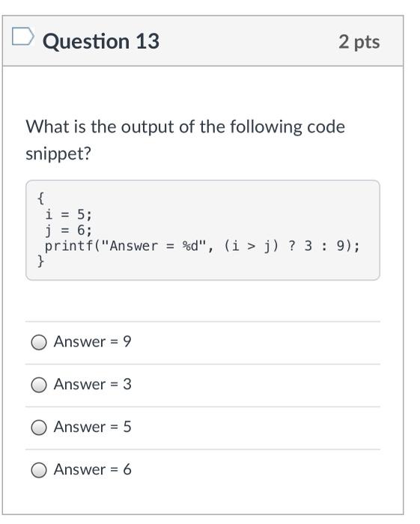Click the opening brace in the code box
420x524 pixels.
coord(40,198)
